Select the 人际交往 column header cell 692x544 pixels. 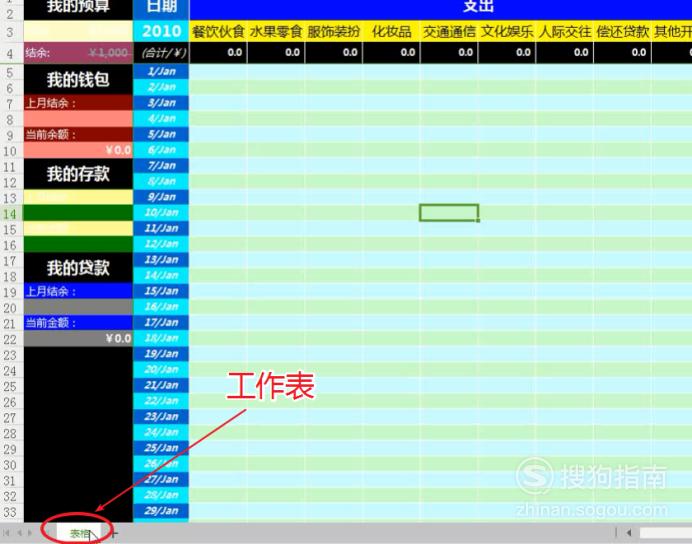pyautogui.click(x=565, y=31)
